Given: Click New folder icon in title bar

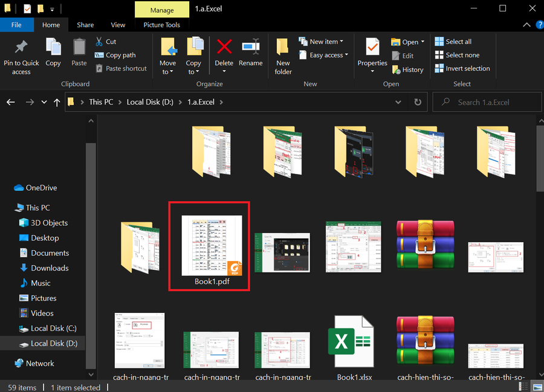Looking at the screenshot, I should coord(40,8).
